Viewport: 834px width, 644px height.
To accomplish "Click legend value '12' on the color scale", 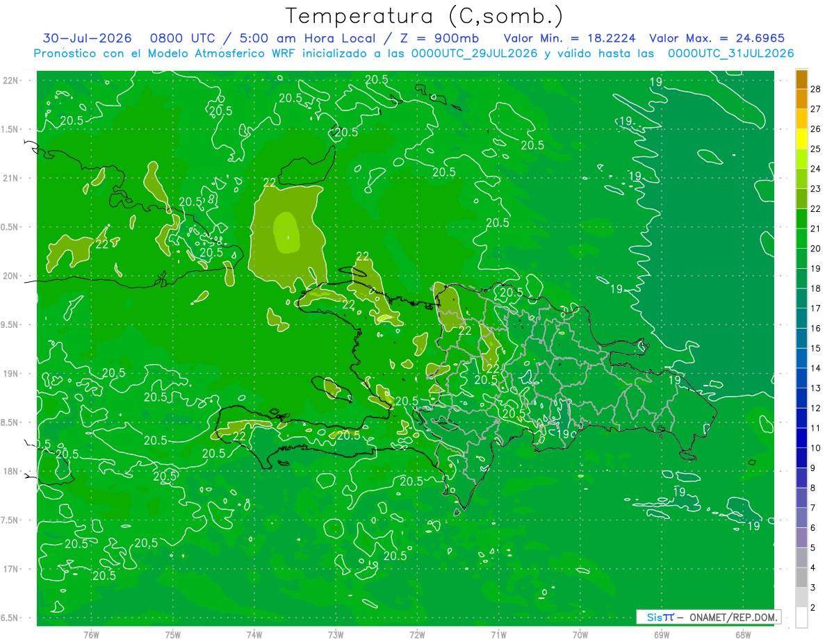I will coord(816,408).
